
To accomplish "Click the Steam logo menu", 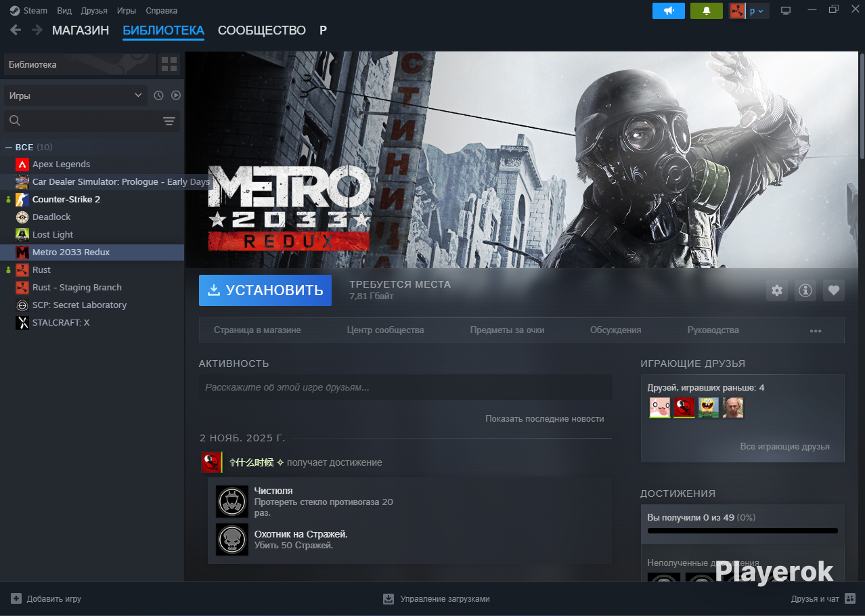I will (28, 11).
